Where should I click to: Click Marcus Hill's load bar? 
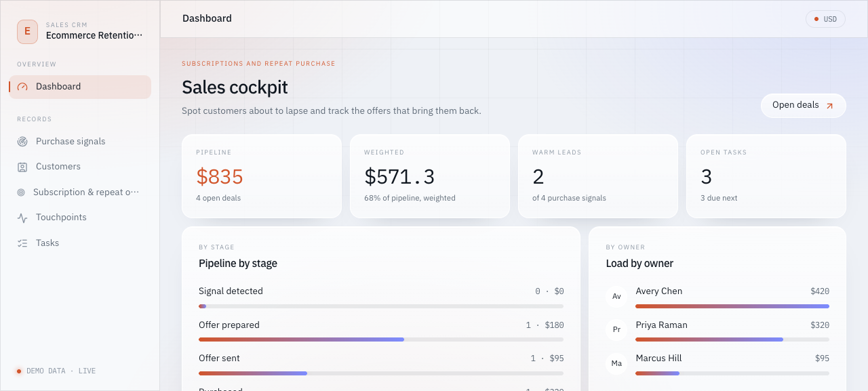pyautogui.click(x=732, y=373)
